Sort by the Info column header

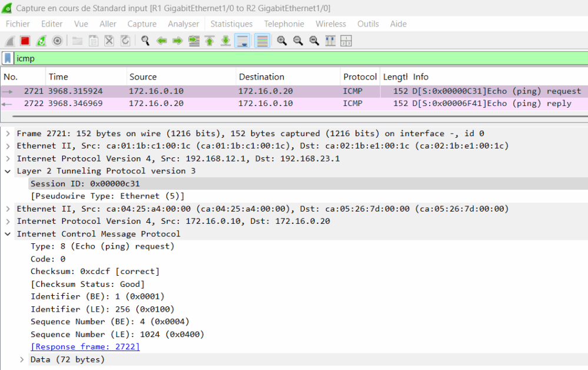click(x=499, y=77)
